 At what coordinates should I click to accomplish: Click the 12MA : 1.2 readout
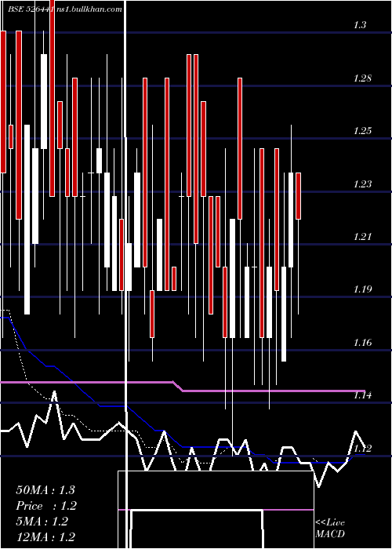tap(45, 537)
